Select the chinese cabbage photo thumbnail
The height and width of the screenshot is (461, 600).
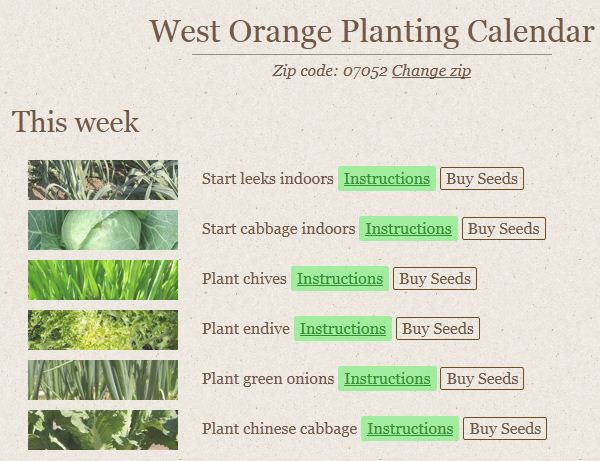[x=103, y=430]
